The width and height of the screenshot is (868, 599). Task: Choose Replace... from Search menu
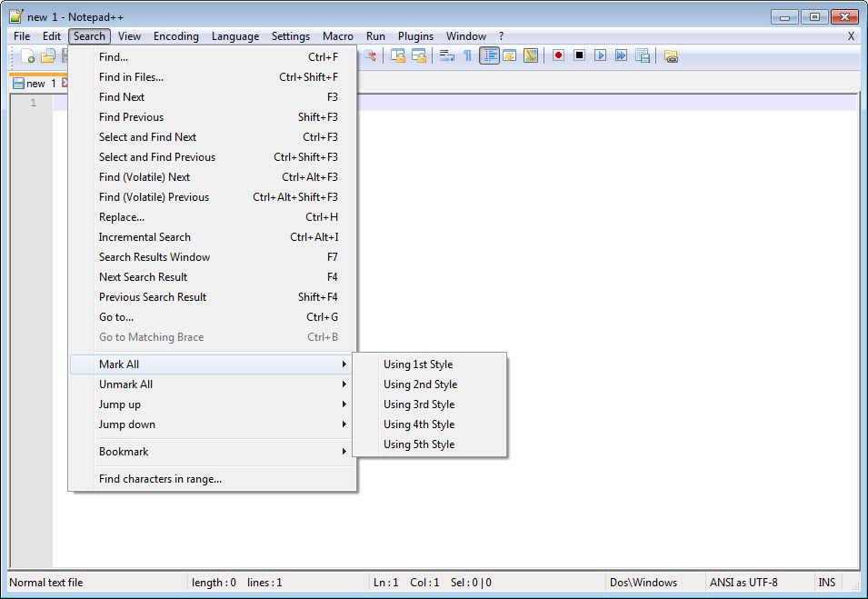pyautogui.click(x=213, y=217)
